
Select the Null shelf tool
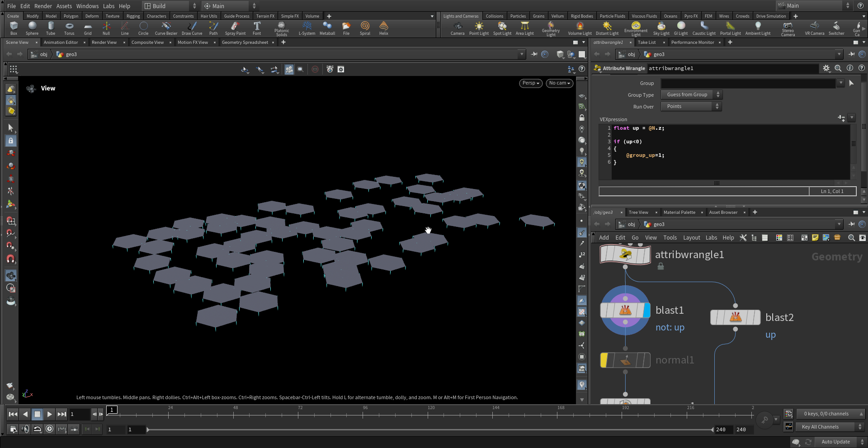click(x=106, y=28)
